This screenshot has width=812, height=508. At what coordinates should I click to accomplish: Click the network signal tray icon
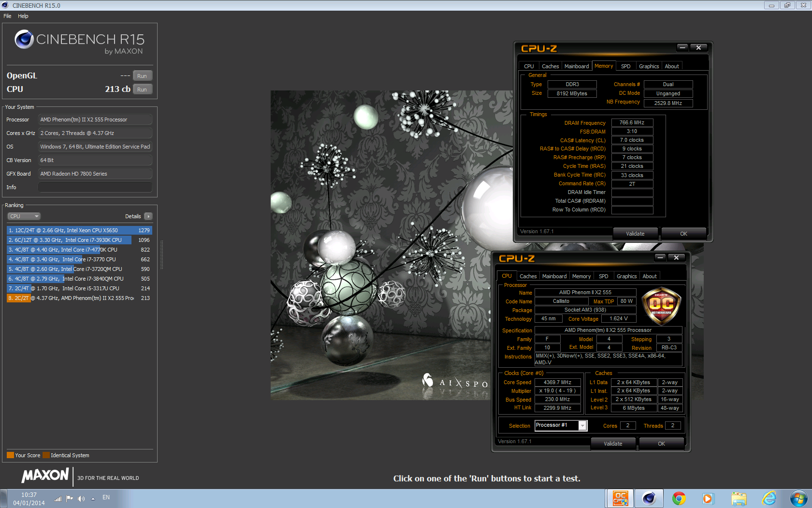58,498
